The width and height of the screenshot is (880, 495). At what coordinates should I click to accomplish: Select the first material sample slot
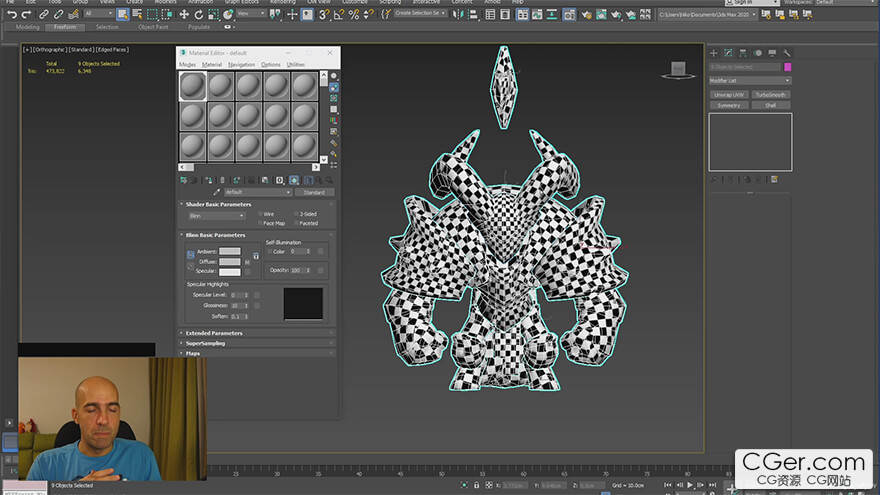193,87
